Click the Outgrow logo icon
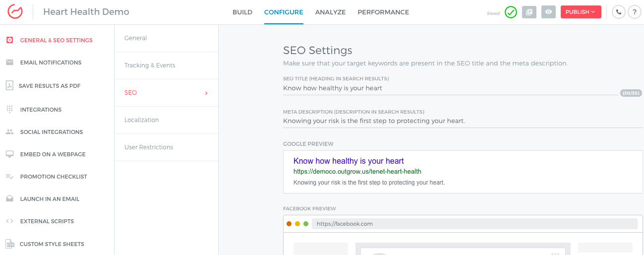The width and height of the screenshot is (644, 255). [15, 12]
